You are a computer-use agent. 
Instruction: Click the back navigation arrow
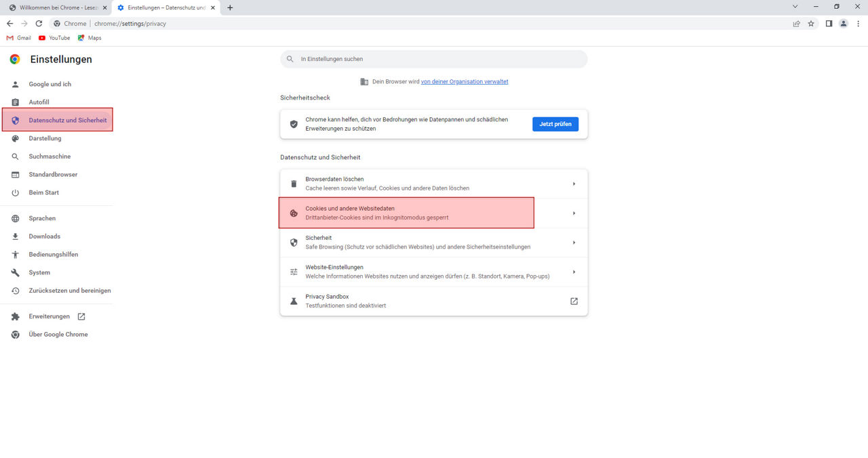[9, 23]
